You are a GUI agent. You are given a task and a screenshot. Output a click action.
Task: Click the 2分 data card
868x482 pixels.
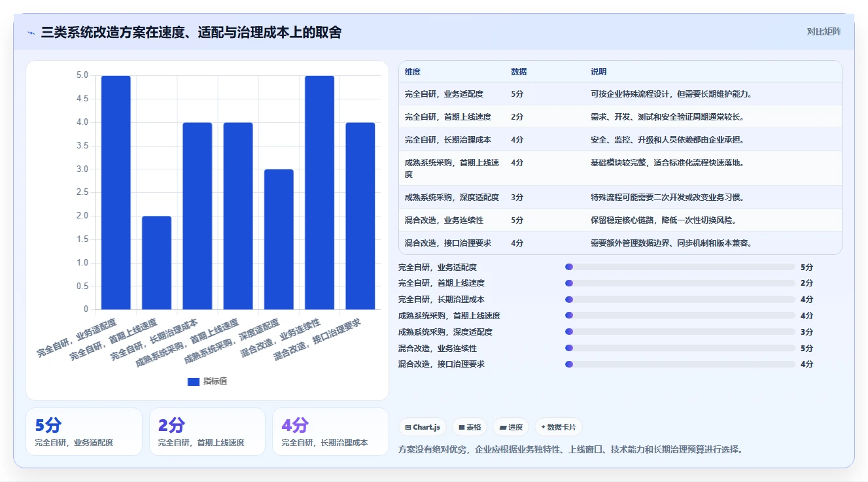point(207,432)
